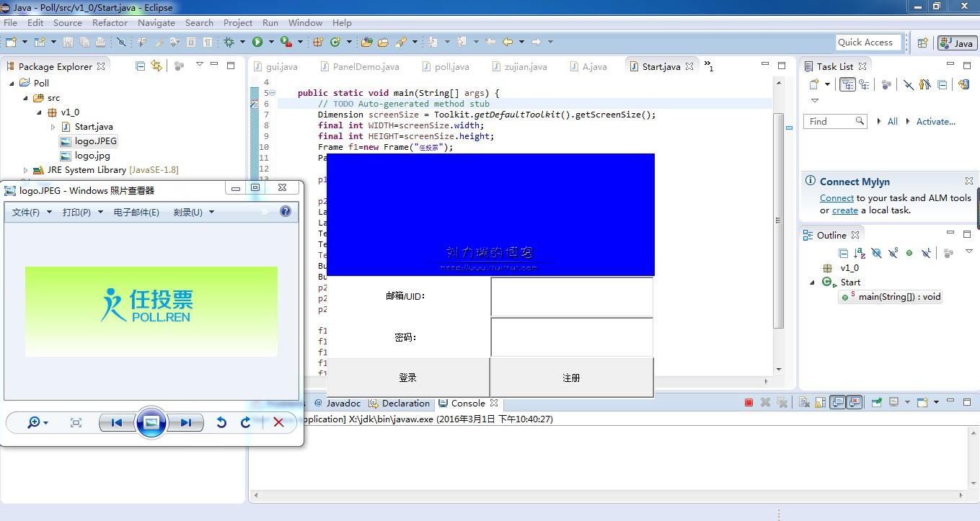Click the Run green play icon

257,43
